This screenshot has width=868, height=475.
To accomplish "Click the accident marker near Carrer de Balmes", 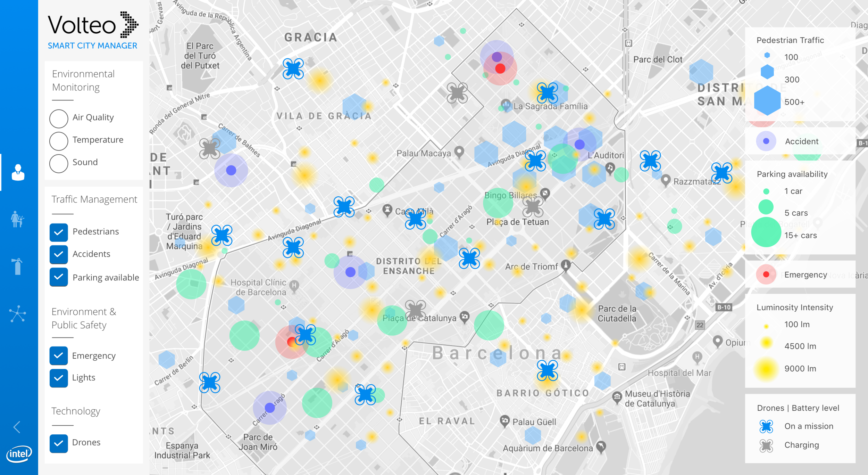I will click(231, 170).
